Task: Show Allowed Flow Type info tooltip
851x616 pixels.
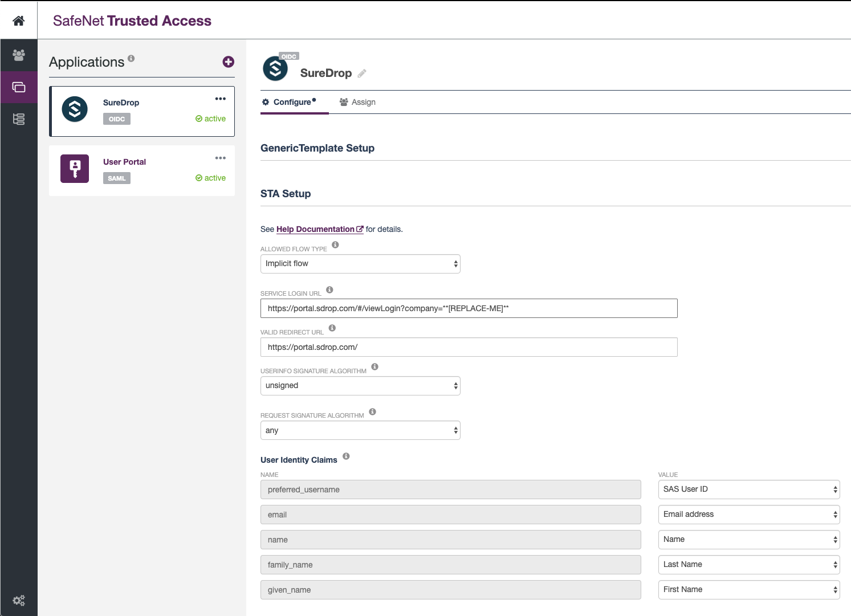Action: (335, 244)
